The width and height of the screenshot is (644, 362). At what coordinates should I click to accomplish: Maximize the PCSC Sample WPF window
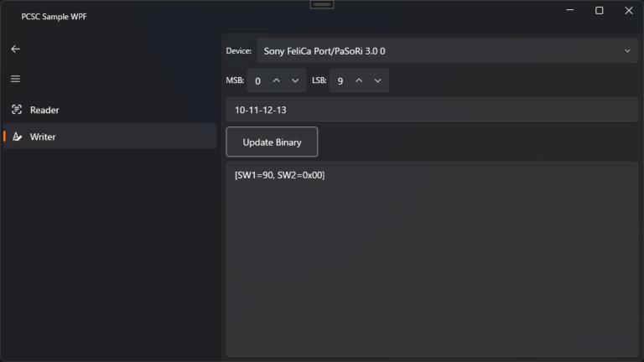(599, 11)
